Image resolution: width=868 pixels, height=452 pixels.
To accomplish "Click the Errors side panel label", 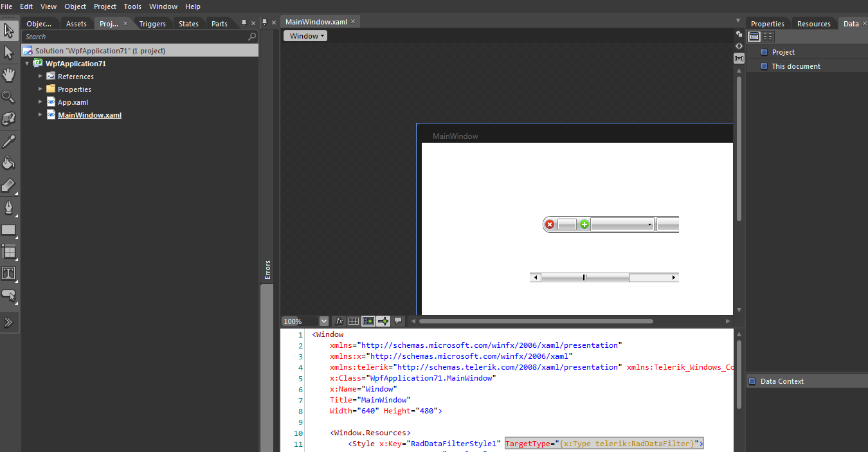I will pyautogui.click(x=267, y=270).
